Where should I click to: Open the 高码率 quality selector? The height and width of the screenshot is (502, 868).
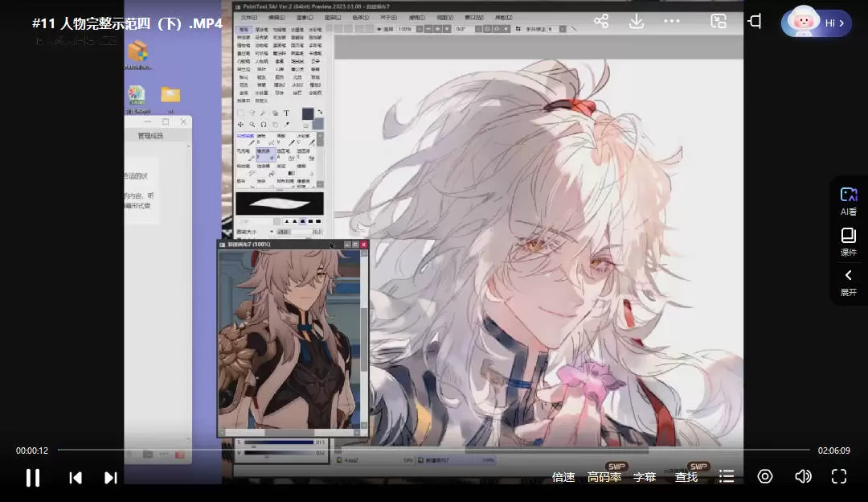(604, 477)
